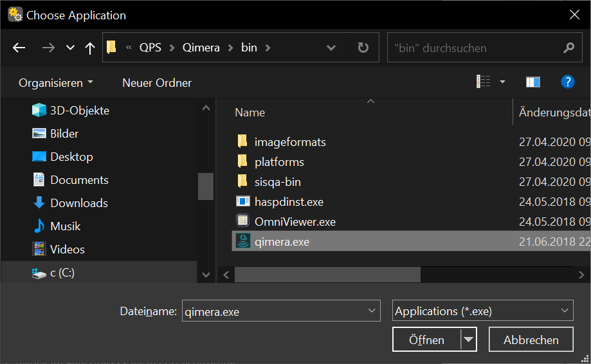Click the horizontal scrollbar thumb
The image size is (591, 364).
pyautogui.click(x=327, y=275)
